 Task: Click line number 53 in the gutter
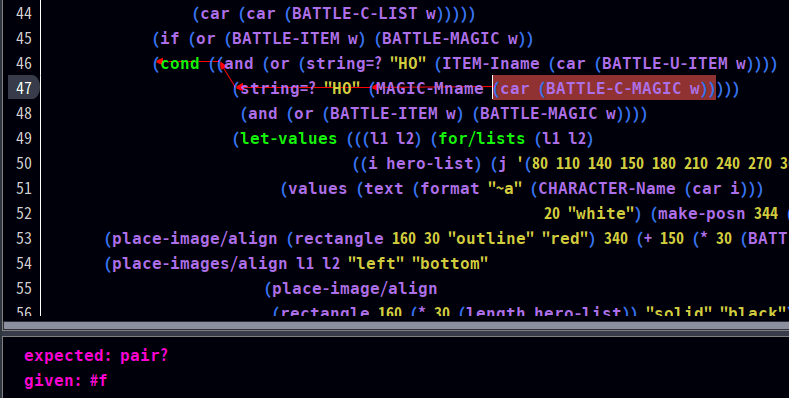(24, 238)
